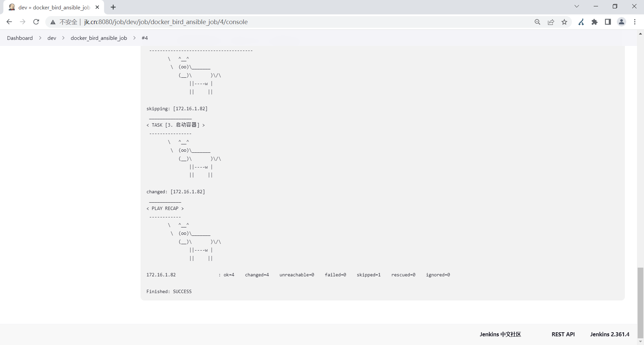644x345 pixels.
Task: Bookmark this page with the star icon
Action: click(565, 22)
